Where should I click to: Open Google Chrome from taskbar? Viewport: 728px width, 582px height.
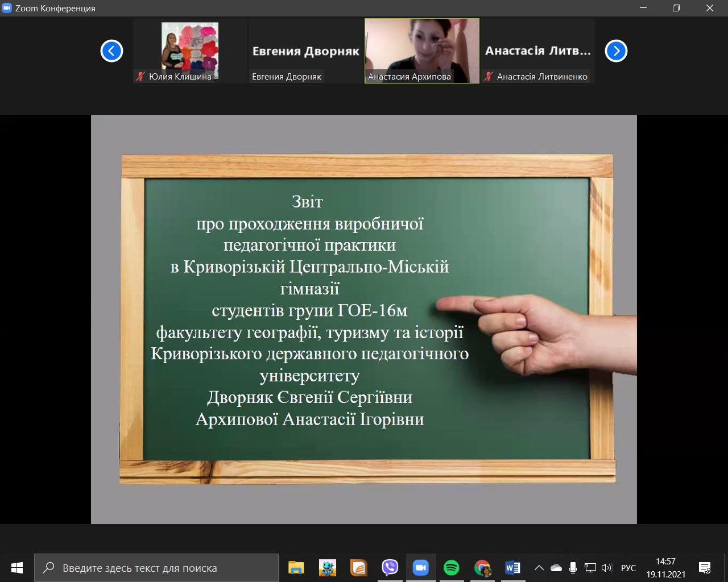point(482,568)
